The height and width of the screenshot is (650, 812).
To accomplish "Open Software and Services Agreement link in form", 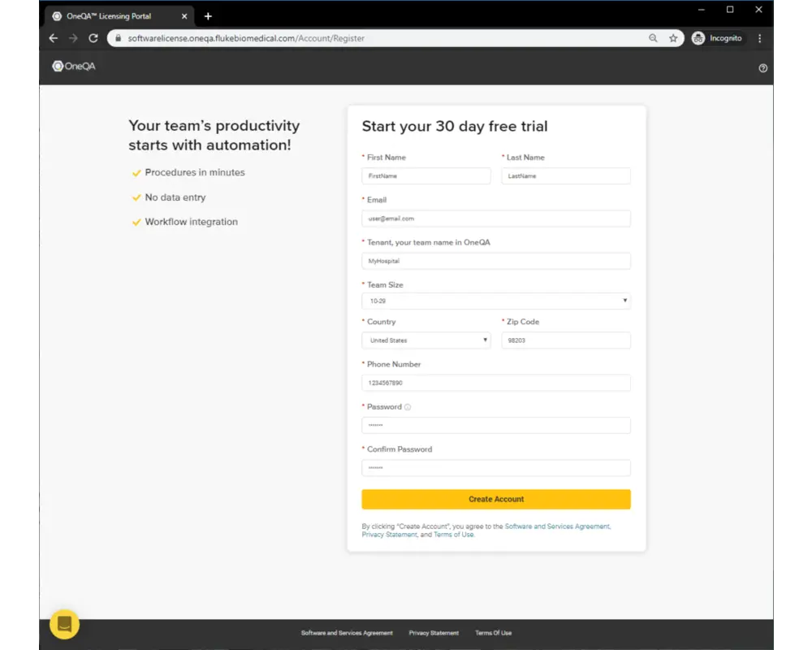I will pos(557,526).
